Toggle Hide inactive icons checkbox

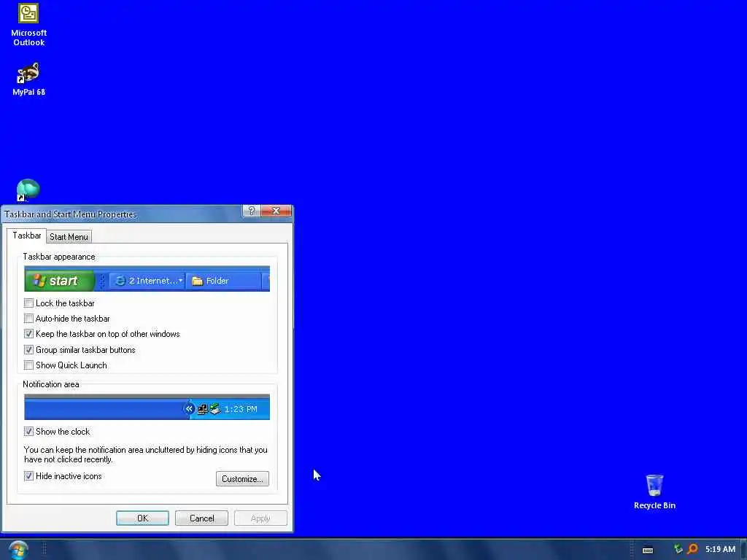[x=28, y=475]
